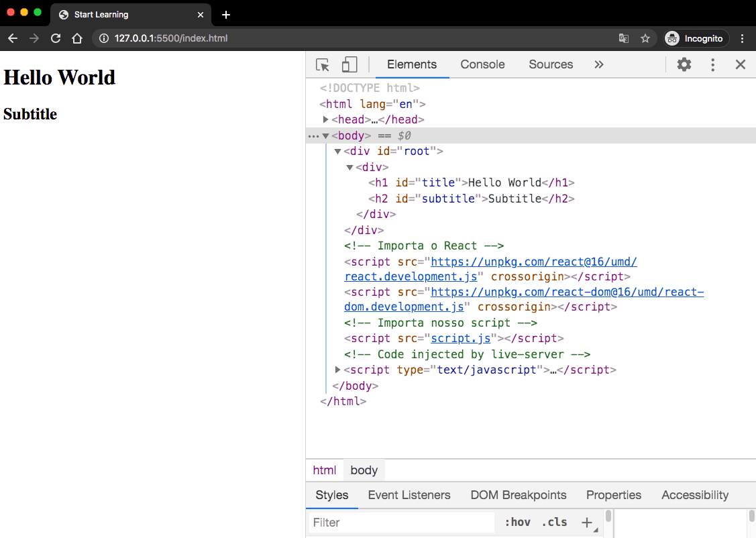The width and height of the screenshot is (756, 538).
Task: Toggle the .cls classes editor
Action: [x=554, y=522]
